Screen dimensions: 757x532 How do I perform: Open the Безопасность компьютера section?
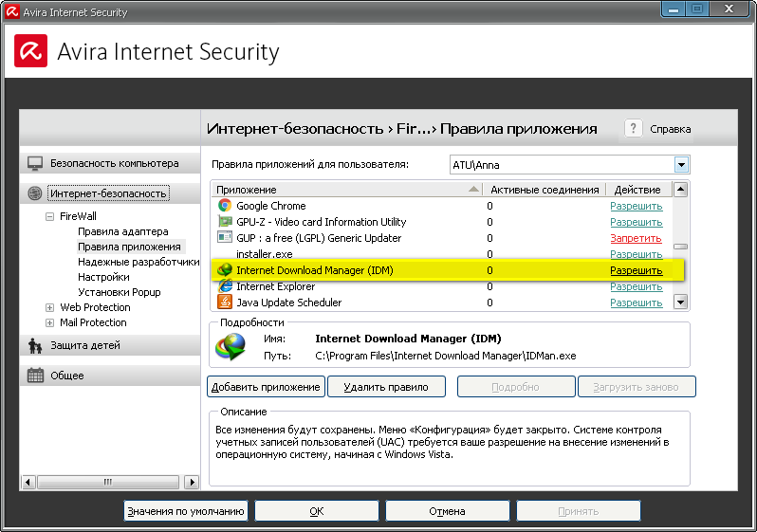pyautogui.click(x=113, y=163)
